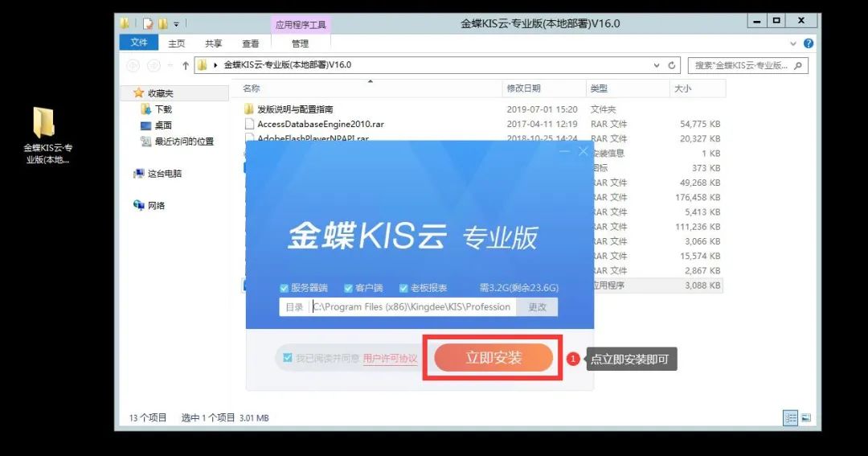The image size is (868, 456).
Task: Click the 立即安装 install button
Action: coord(493,358)
